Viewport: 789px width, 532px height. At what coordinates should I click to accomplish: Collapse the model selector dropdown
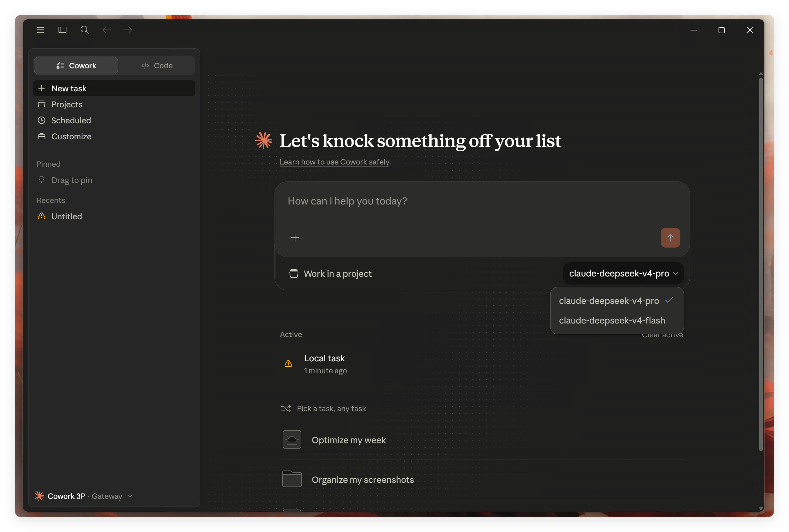click(623, 273)
